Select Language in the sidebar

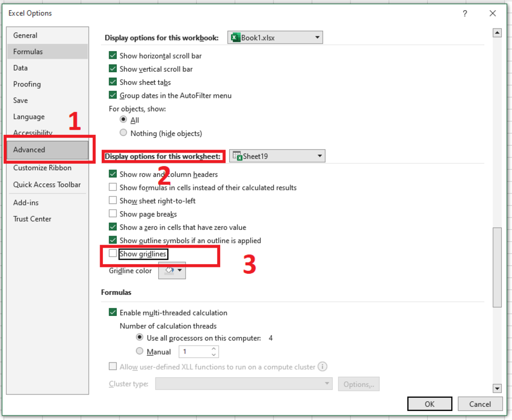pos(47,117)
